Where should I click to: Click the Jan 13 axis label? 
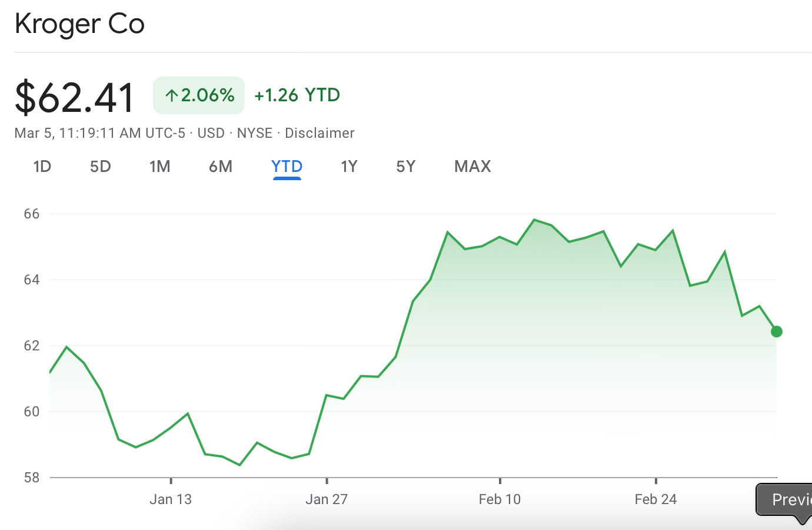171,499
